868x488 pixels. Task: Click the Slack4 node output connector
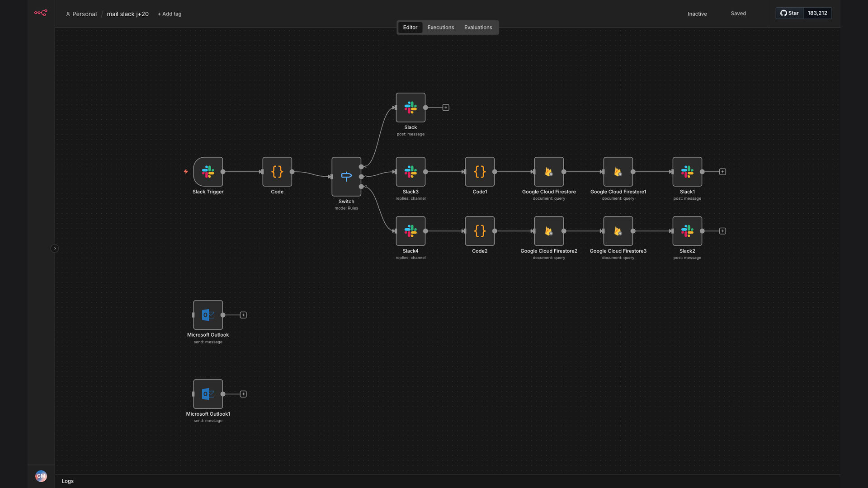425,231
